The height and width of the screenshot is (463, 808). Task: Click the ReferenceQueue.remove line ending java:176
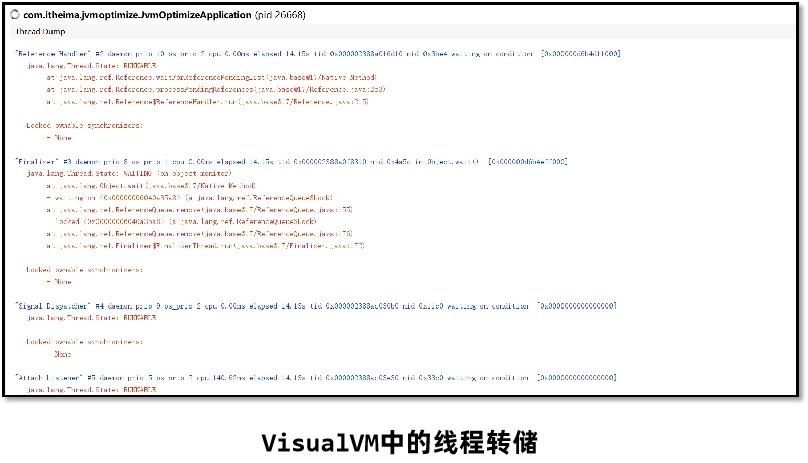coord(199,234)
